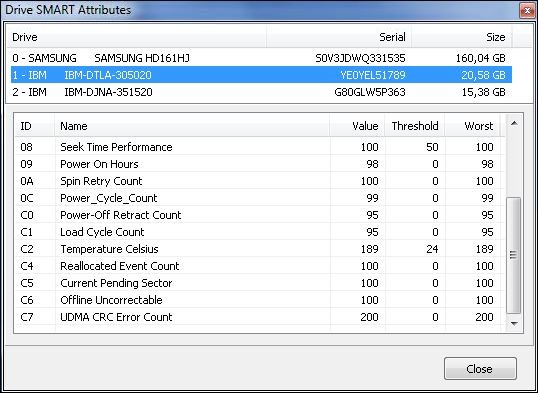Click the red X title bar button
The height and width of the screenshot is (393, 538).
[x=528, y=11]
